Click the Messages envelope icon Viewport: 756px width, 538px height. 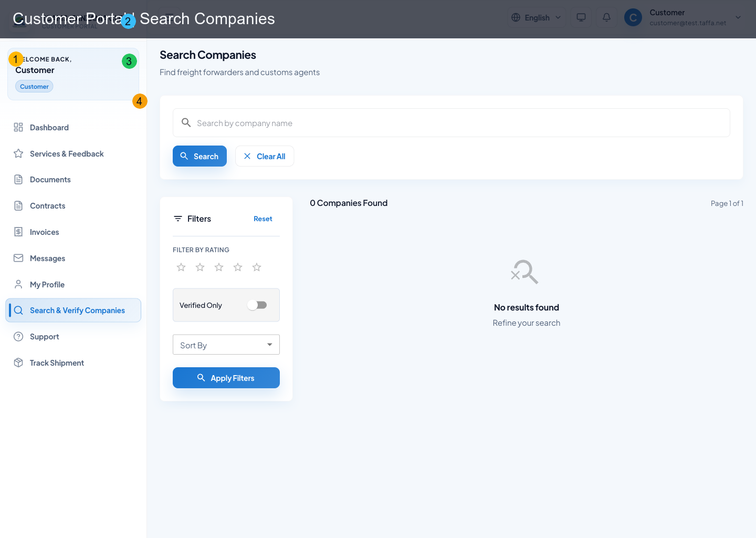click(18, 258)
